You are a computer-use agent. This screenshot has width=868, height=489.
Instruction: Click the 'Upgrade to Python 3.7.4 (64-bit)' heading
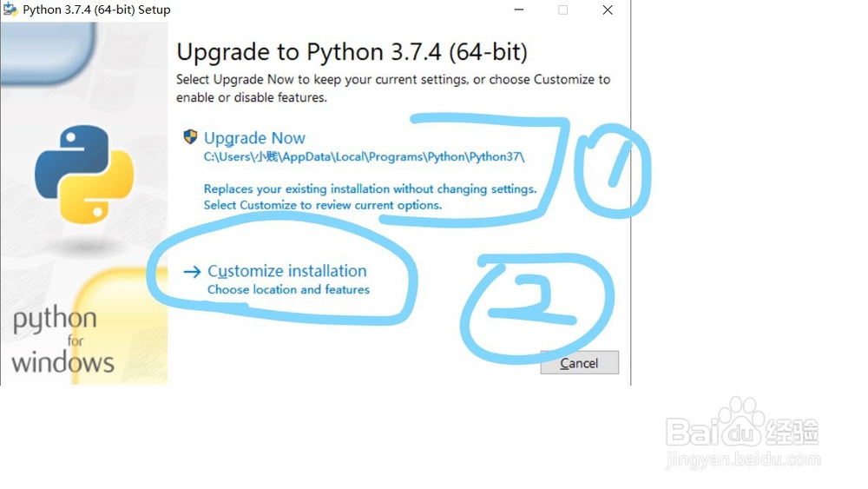coord(352,52)
